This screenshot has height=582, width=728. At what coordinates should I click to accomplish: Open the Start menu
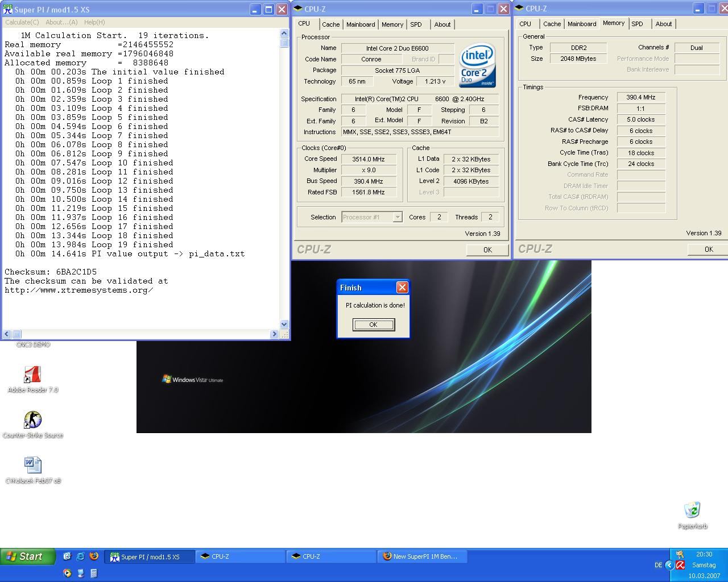click(x=28, y=556)
